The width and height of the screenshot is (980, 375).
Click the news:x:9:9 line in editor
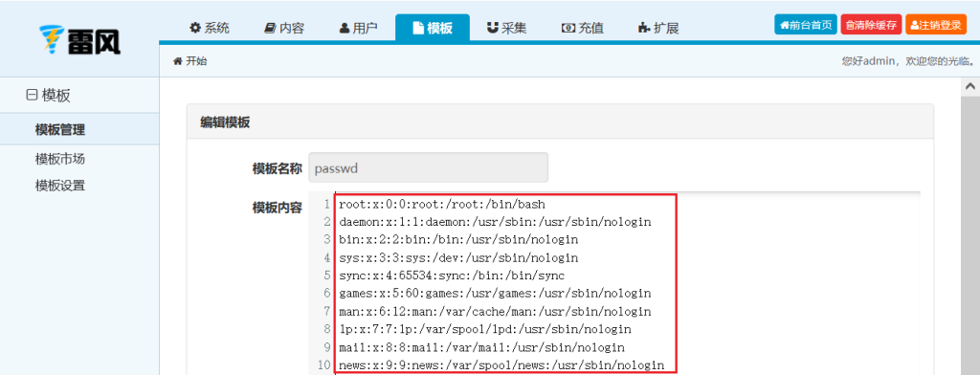click(501, 365)
